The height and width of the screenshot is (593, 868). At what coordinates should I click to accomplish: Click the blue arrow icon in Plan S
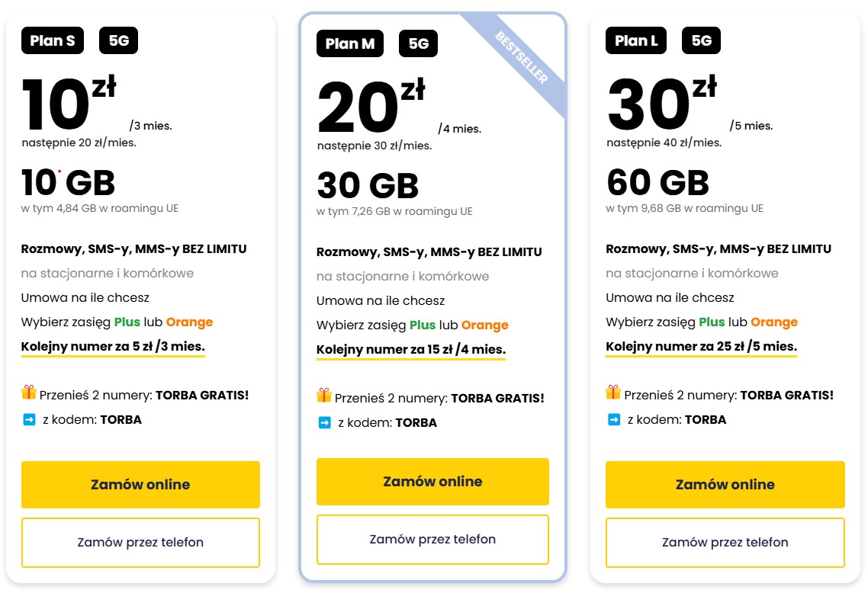(x=30, y=419)
